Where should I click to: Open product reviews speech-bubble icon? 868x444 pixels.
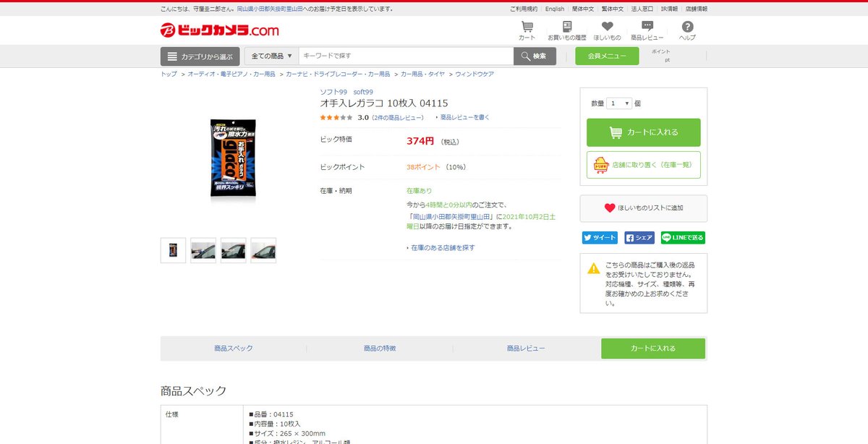point(647,30)
